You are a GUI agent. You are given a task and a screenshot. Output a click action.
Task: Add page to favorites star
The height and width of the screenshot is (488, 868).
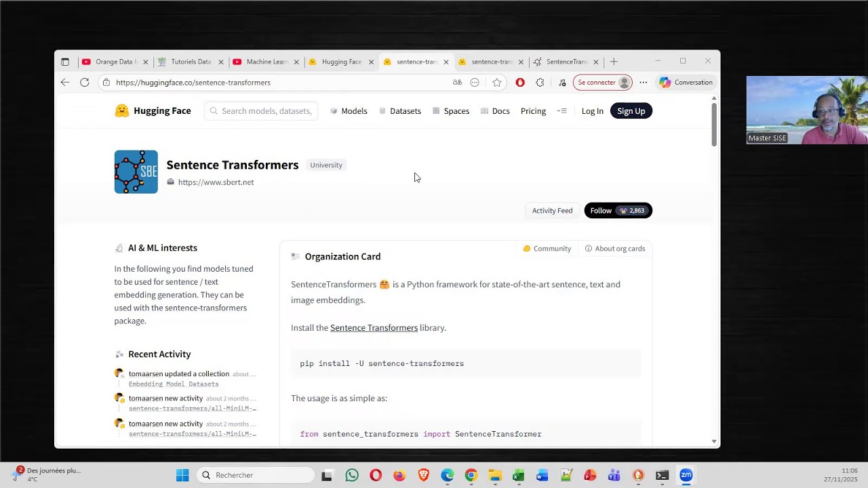tap(497, 83)
